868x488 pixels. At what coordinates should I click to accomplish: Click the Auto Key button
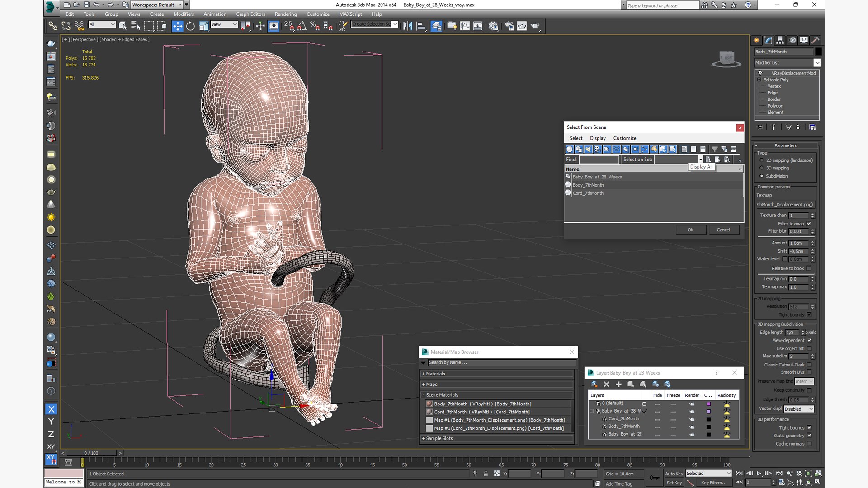point(674,474)
